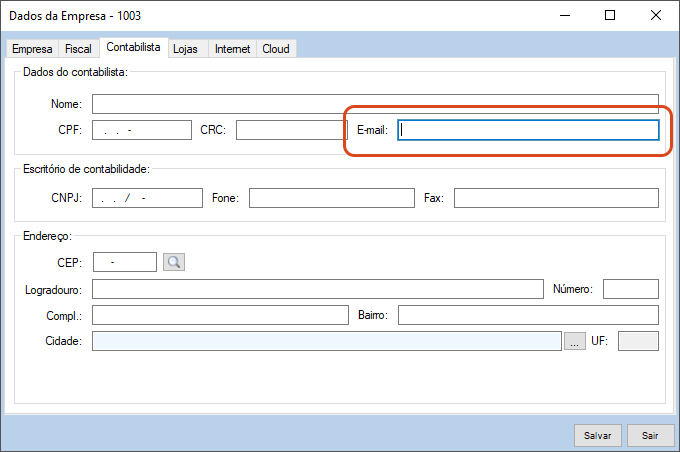Click the E-mail text box
This screenshot has height=452, width=680.
pos(528,130)
